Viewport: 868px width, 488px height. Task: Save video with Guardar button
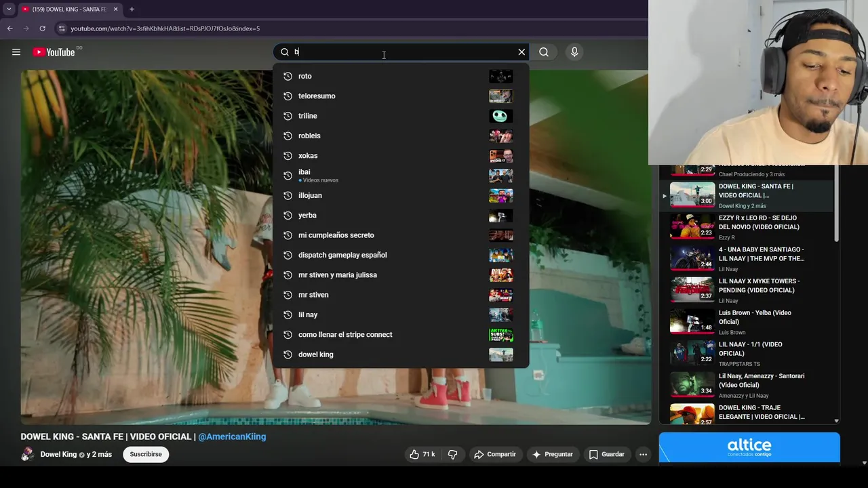click(x=607, y=454)
